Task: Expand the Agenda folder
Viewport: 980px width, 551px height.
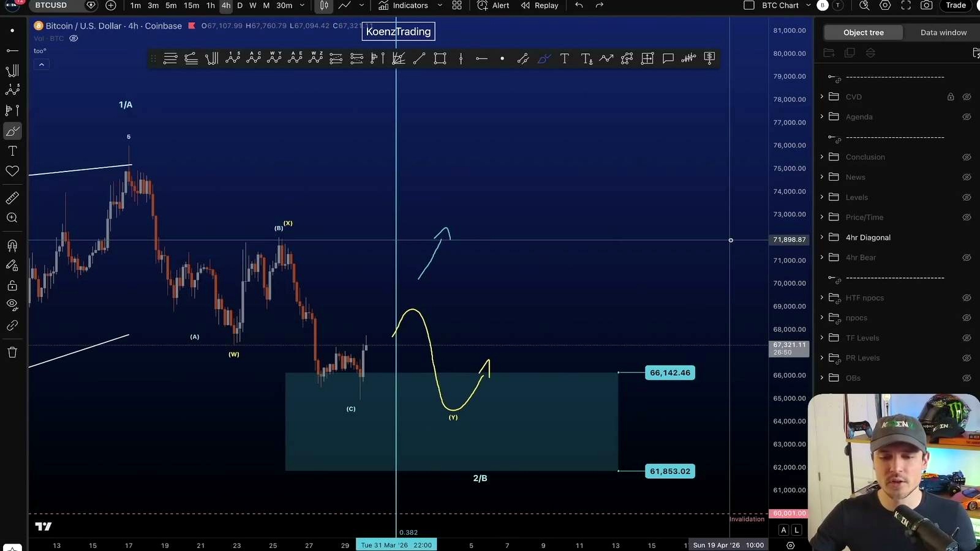Action: click(822, 117)
